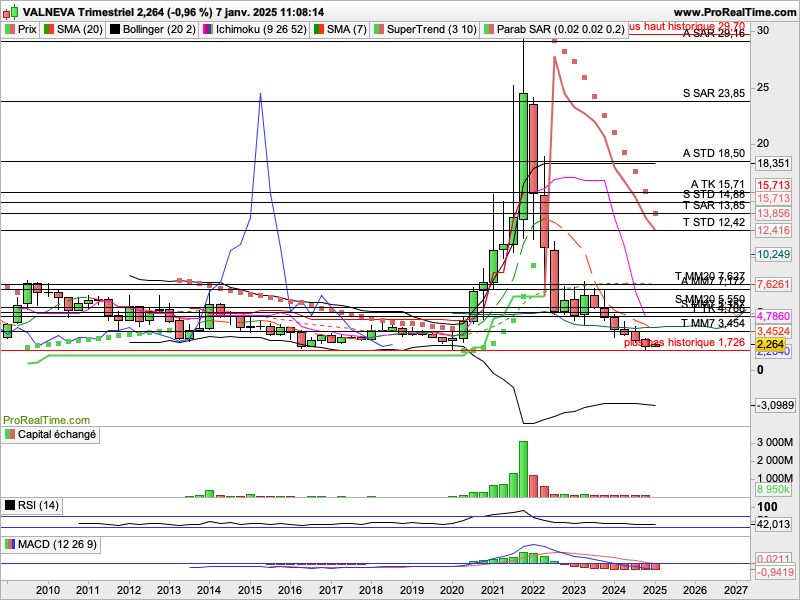This screenshot has width=800, height=600.
Task: Click the 25 price axis label
Action: point(763,87)
